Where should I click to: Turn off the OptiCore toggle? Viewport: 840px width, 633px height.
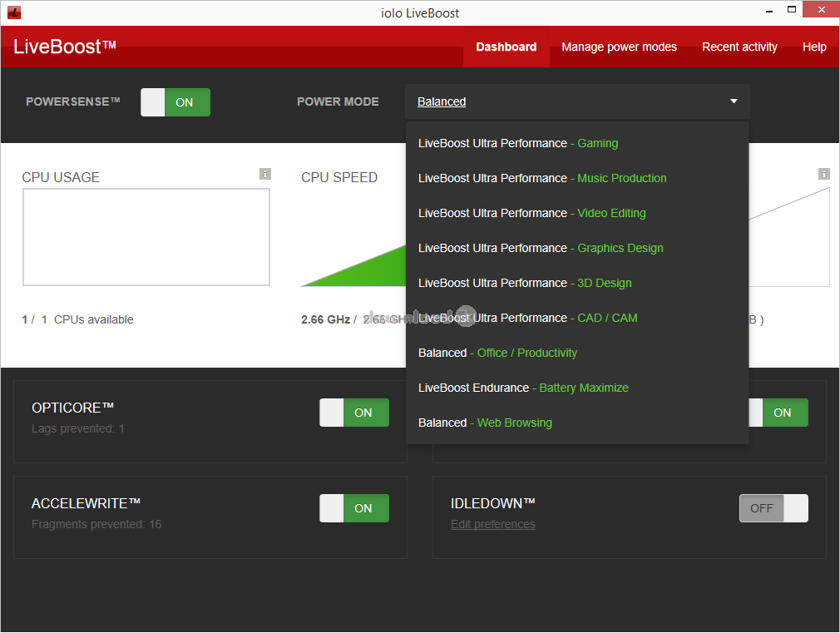[354, 413]
